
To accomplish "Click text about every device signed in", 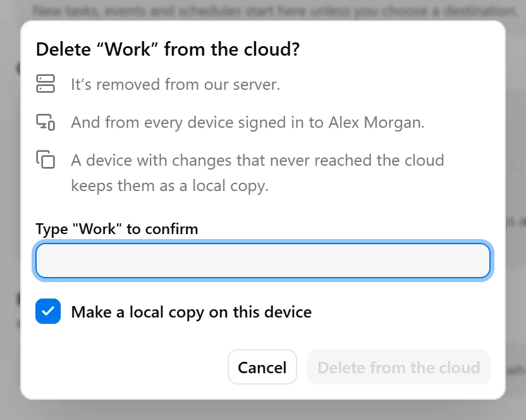I will pos(248,123).
